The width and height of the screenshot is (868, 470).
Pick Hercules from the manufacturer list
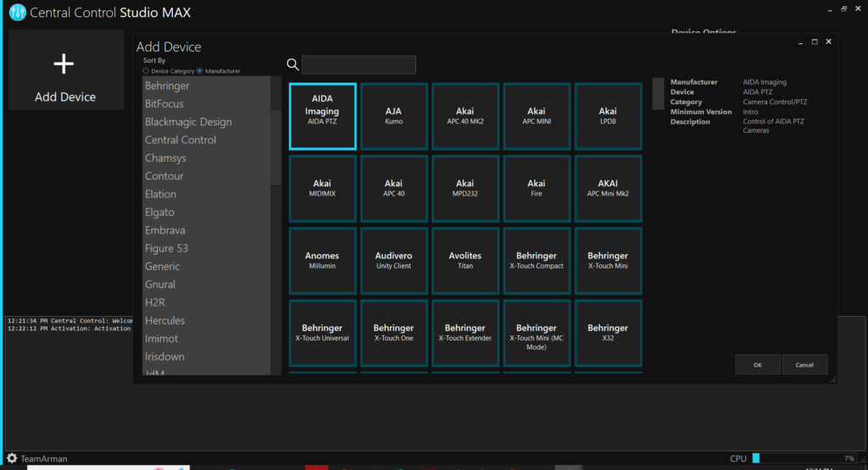(x=164, y=321)
